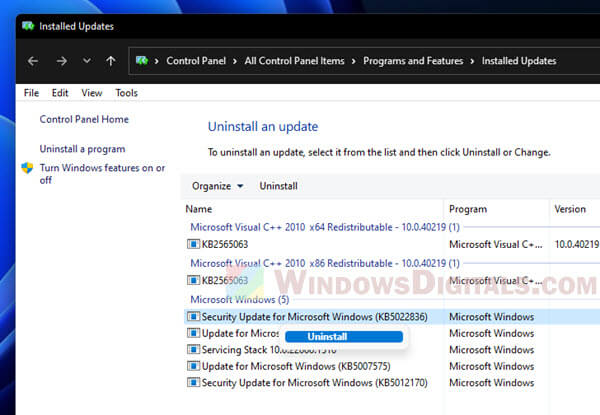Click All Control Panel Items breadcrumb
This screenshot has height=415, width=600.
[x=294, y=61]
